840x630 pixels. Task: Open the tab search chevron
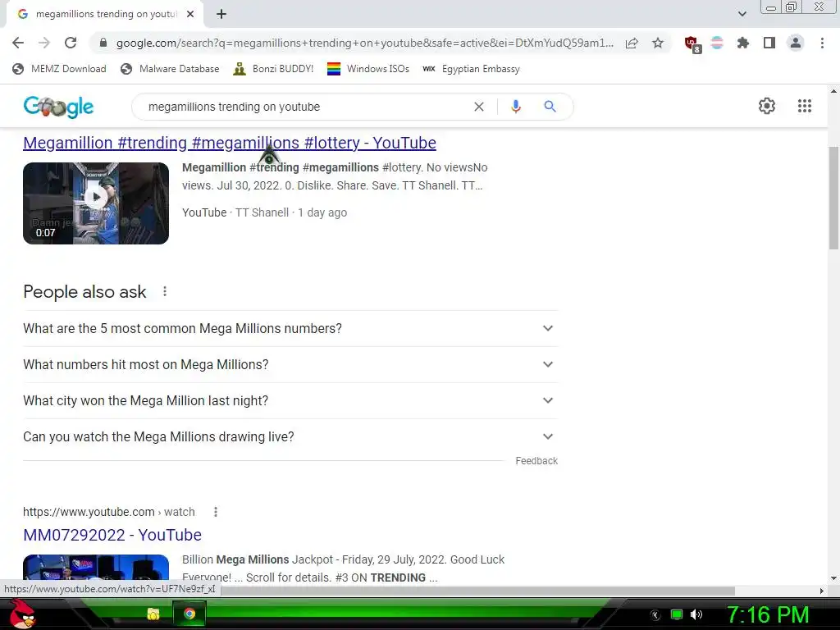tap(742, 14)
